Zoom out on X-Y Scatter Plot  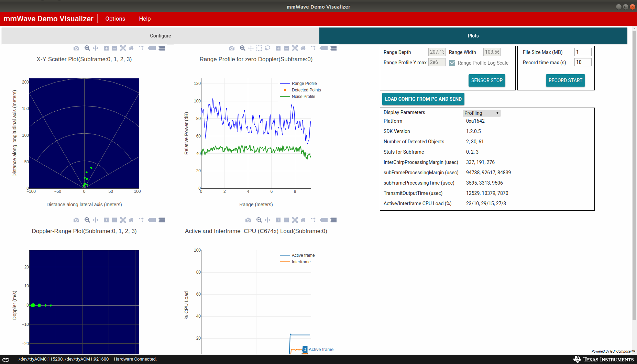pos(114,48)
